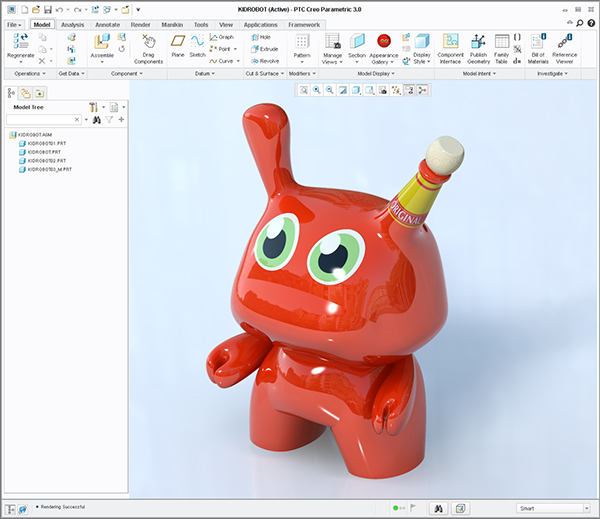Click the Pattern icon
Screen dimensions: 600x519
302,41
